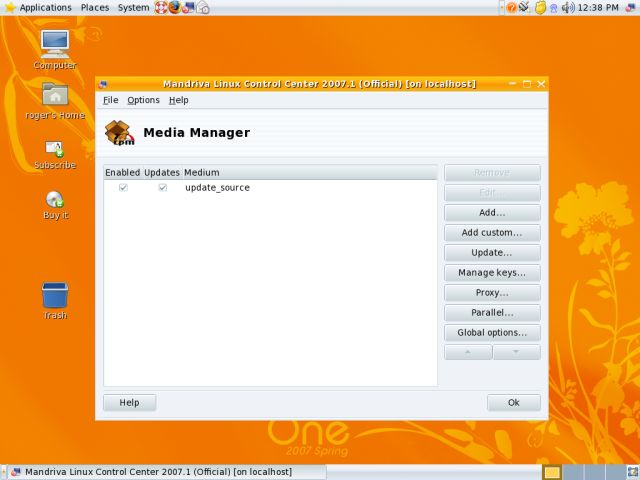Image resolution: width=640 pixels, height=480 pixels.
Task: Click the orange question mark tray icon
Action: click(x=511, y=7)
